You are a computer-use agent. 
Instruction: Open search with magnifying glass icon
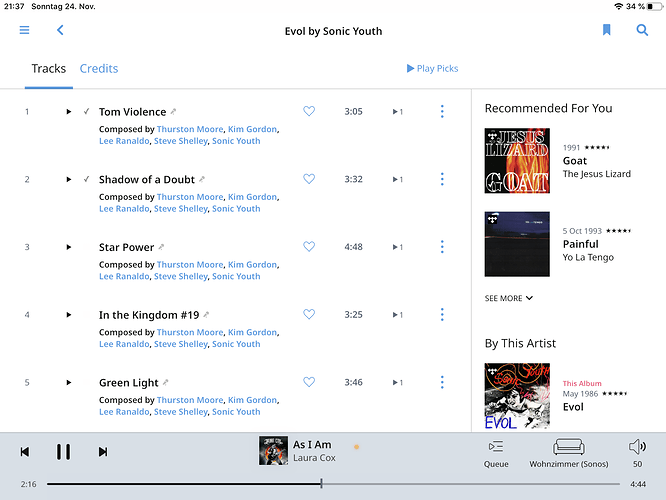tap(642, 30)
